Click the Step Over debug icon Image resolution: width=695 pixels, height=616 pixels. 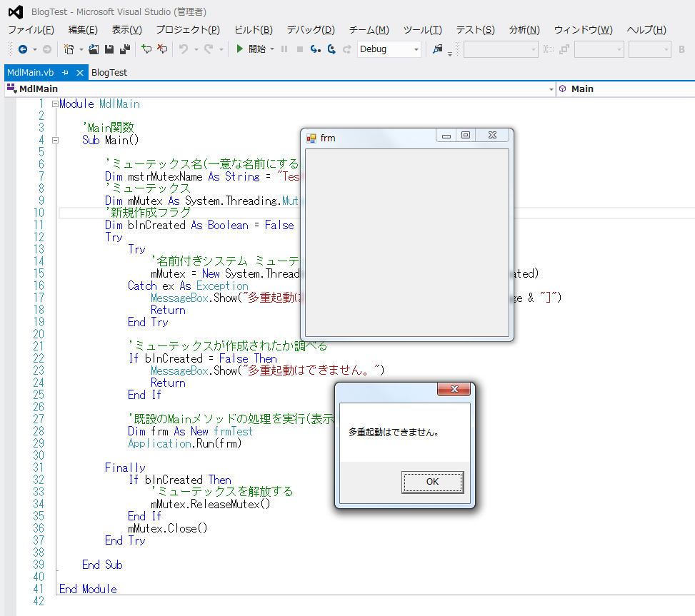331,49
